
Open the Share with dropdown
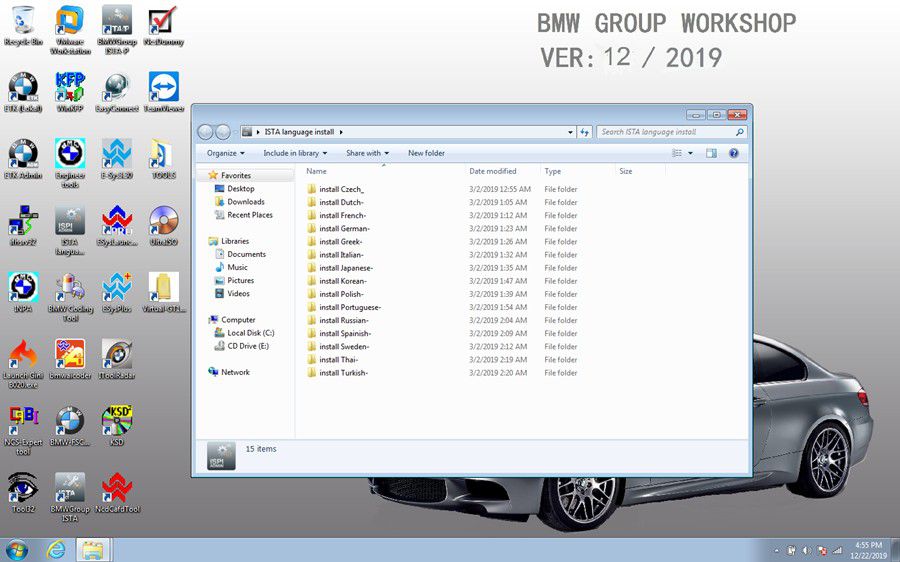pyautogui.click(x=367, y=153)
